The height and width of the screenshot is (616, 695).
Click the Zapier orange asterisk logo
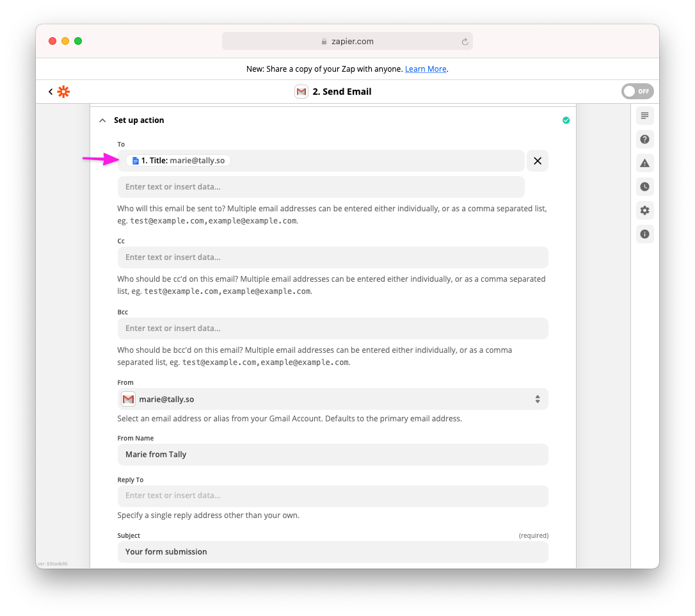coord(64,92)
